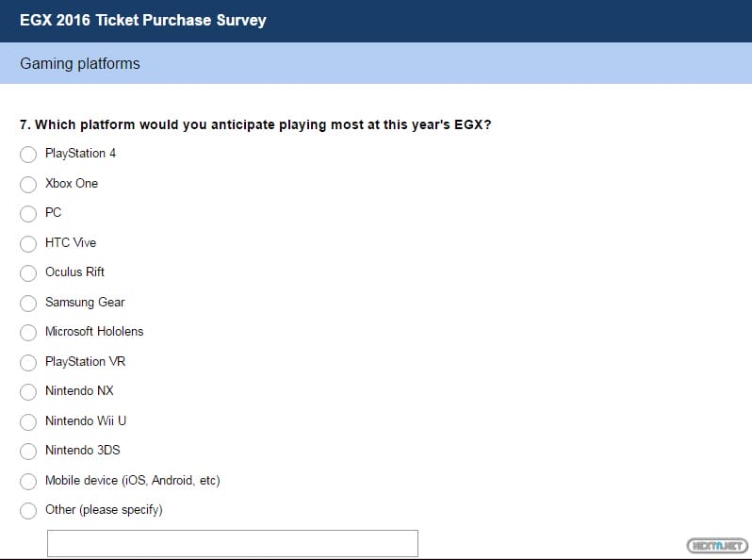
Task: Click the question 7 heading text
Action: coord(254,124)
